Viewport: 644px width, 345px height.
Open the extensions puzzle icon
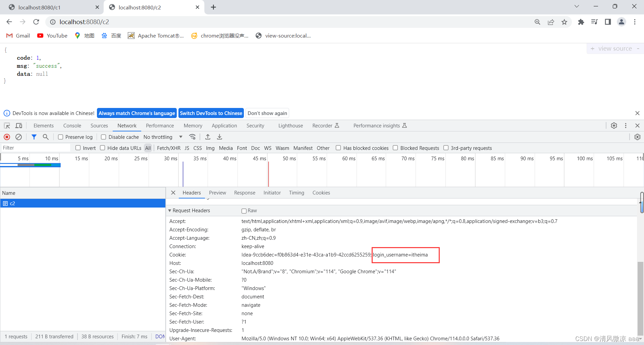coord(581,22)
